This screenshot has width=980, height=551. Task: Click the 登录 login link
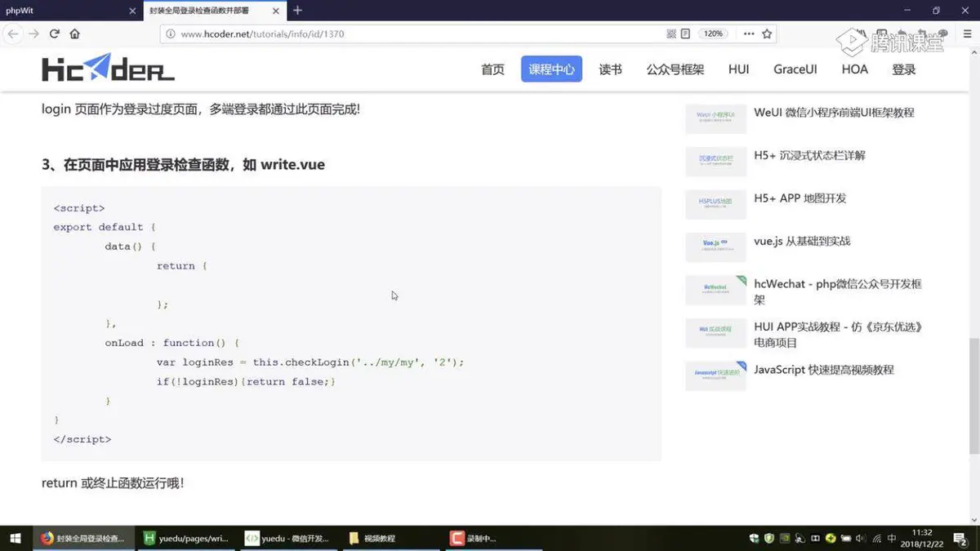(903, 69)
